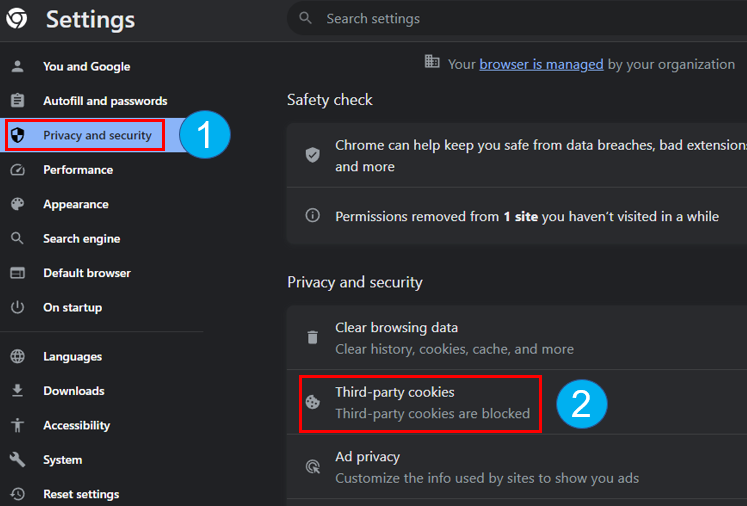Click the power icon for On startup

[18, 307]
